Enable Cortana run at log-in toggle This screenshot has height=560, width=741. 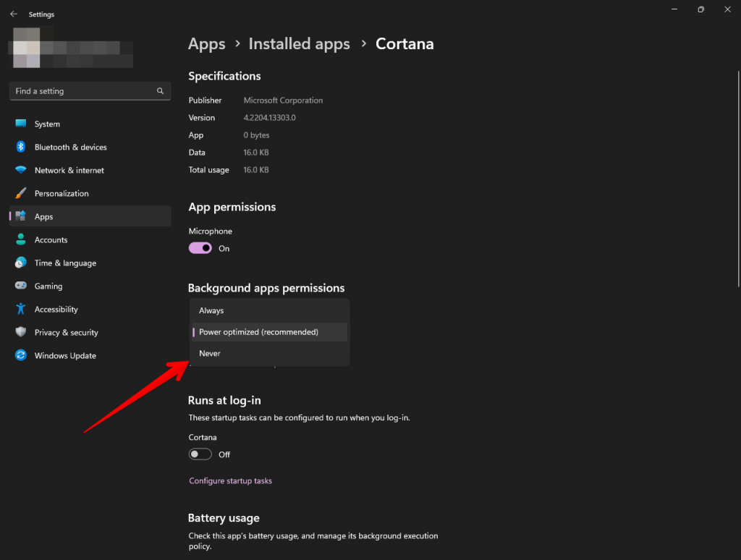point(200,454)
